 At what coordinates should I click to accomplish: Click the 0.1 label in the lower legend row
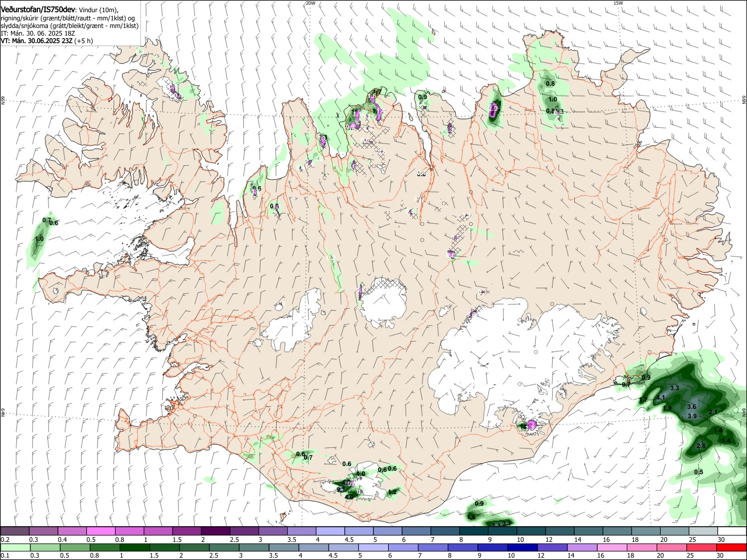point(5,556)
